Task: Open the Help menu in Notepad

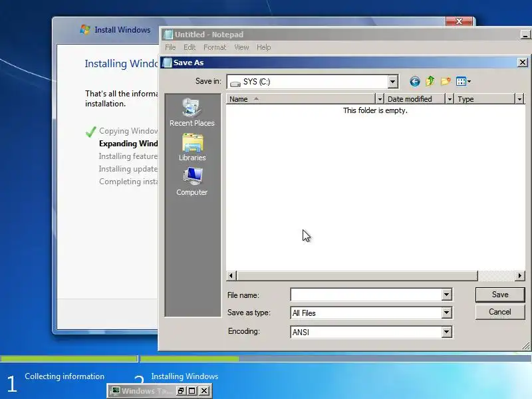Action: [263, 47]
